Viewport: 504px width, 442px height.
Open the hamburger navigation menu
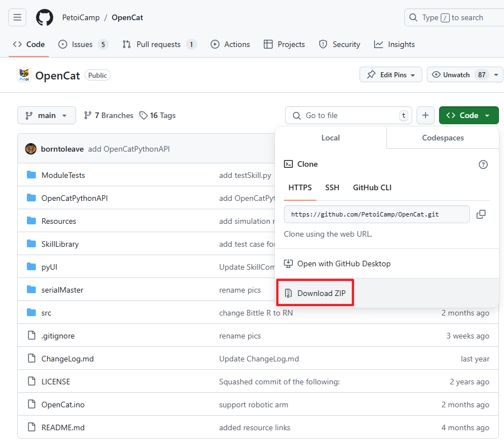[x=17, y=17]
